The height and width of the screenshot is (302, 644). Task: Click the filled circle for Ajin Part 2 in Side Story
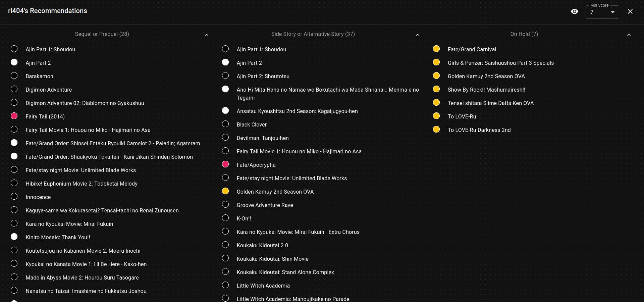tap(225, 62)
